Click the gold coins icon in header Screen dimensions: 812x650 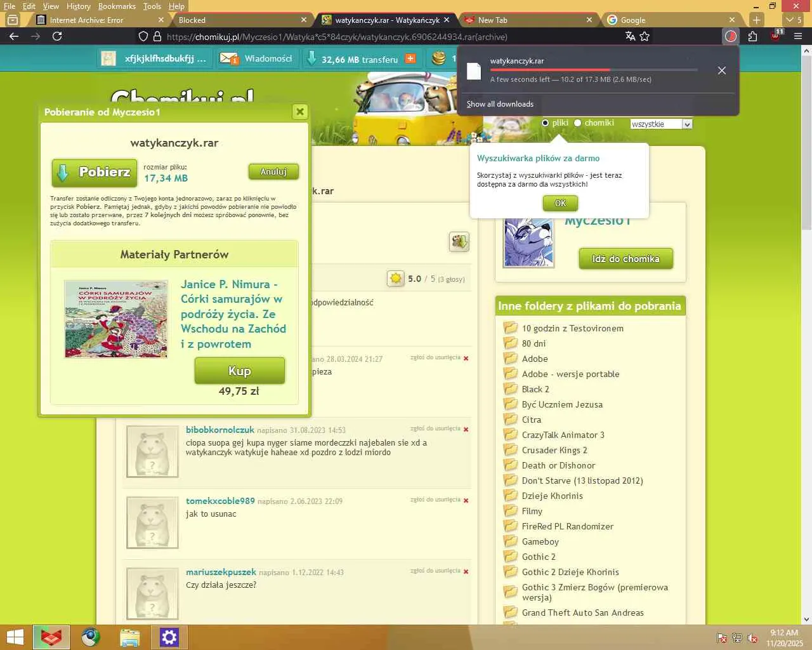(x=438, y=58)
